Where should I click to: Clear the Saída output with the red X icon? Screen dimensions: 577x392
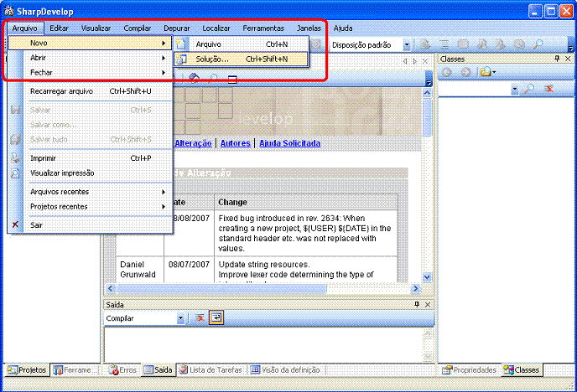(200, 317)
